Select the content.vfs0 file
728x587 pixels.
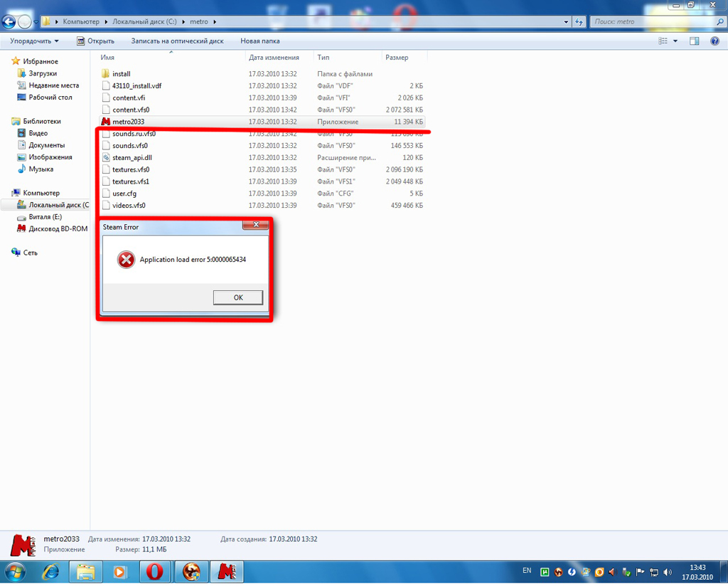click(x=262, y=110)
